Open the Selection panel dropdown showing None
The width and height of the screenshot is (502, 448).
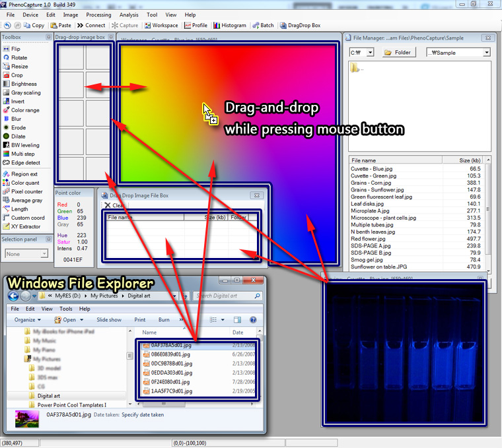[26, 253]
